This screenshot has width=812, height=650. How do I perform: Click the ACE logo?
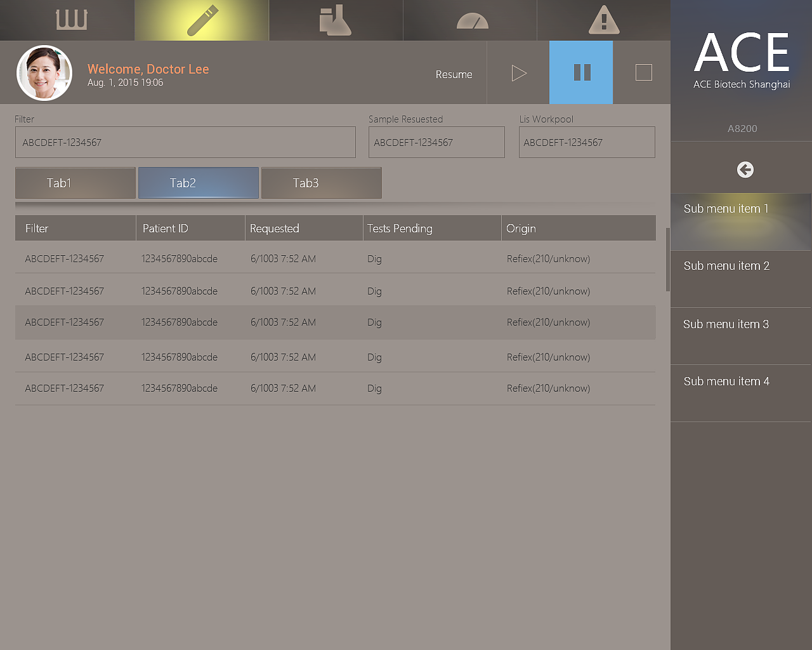(x=742, y=53)
